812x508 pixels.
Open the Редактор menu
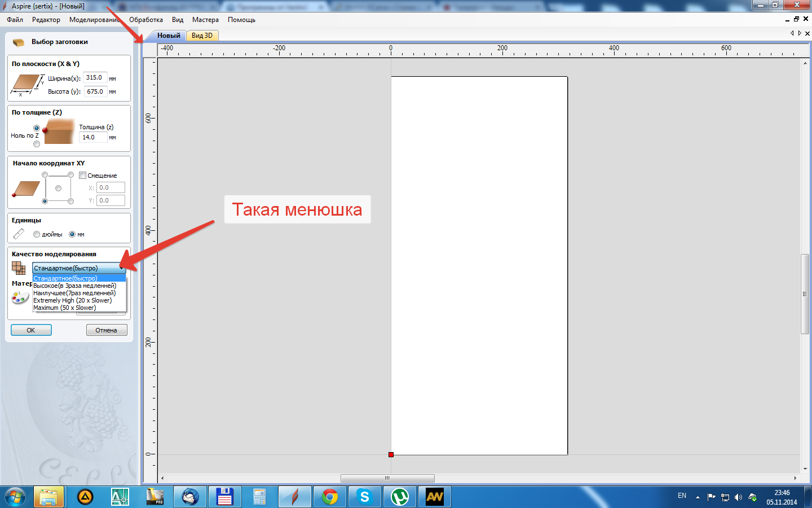(x=46, y=20)
